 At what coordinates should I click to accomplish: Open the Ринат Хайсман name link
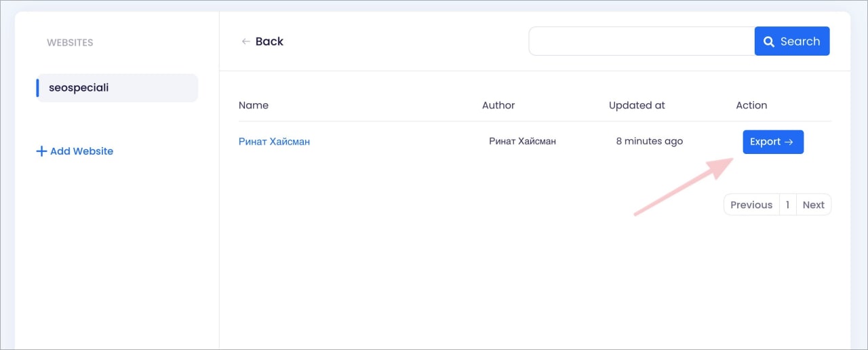[274, 142]
